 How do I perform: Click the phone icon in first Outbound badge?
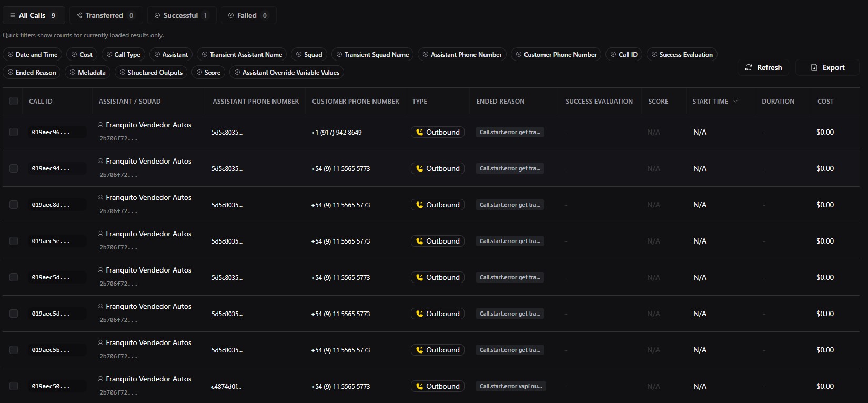click(419, 132)
